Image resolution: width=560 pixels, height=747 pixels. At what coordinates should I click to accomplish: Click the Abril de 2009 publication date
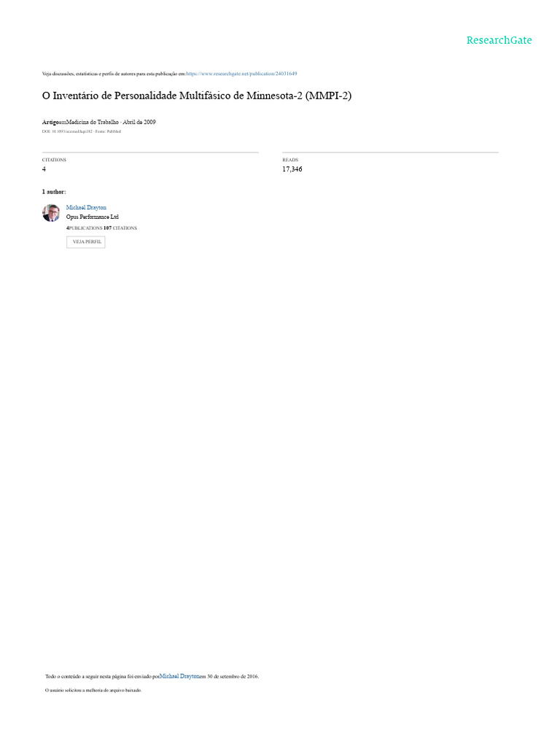point(139,122)
